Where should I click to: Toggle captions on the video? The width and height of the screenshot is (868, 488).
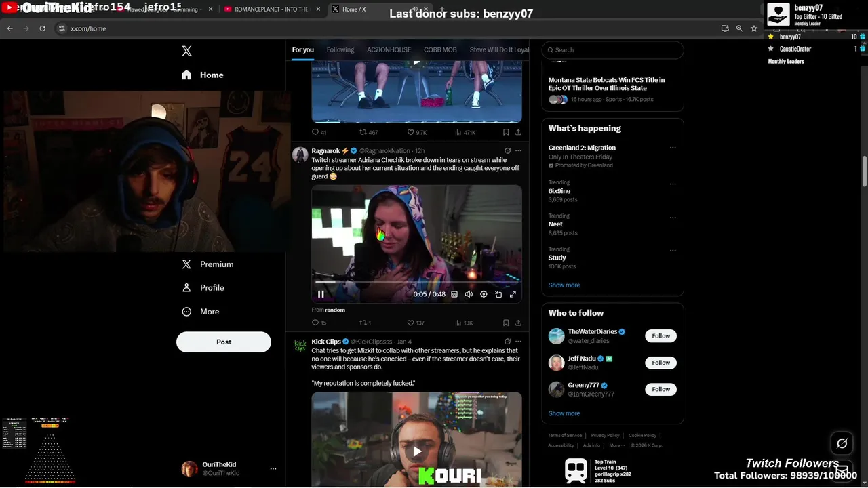[454, 294]
